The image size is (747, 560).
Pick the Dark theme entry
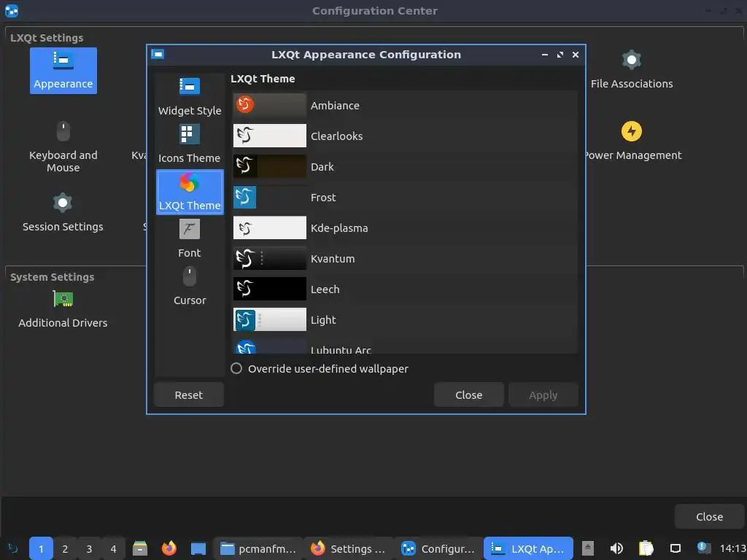coord(405,167)
